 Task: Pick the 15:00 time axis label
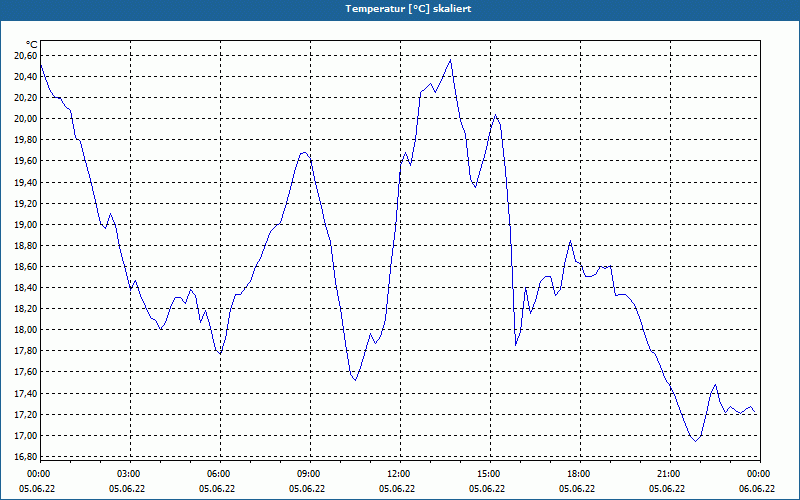click(x=490, y=474)
